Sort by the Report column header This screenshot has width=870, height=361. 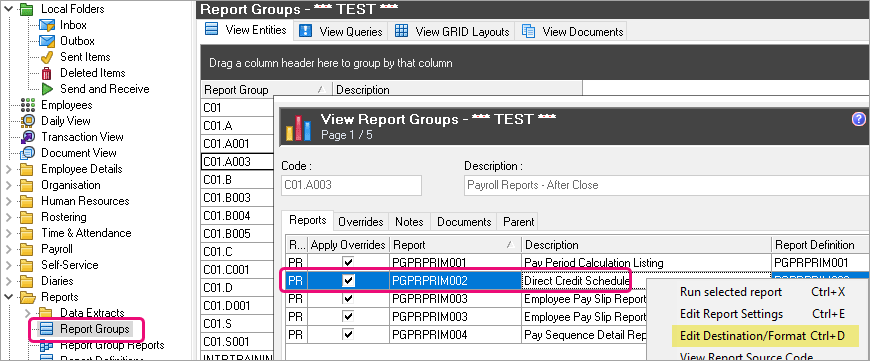[455, 245]
